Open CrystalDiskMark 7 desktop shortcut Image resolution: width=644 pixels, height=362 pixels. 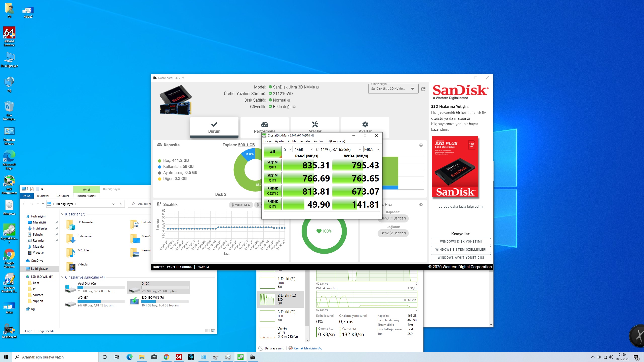(x=9, y=234)
